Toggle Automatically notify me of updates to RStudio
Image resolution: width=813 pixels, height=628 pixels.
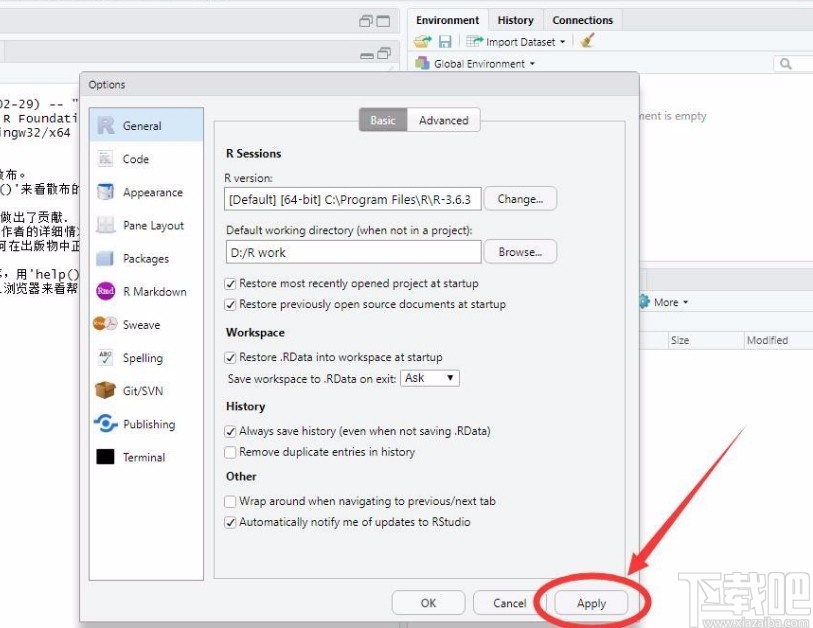[230, 522]
